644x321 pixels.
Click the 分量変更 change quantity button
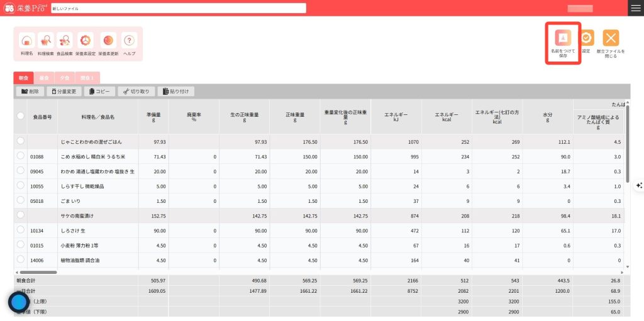click(x=64, y=92)
